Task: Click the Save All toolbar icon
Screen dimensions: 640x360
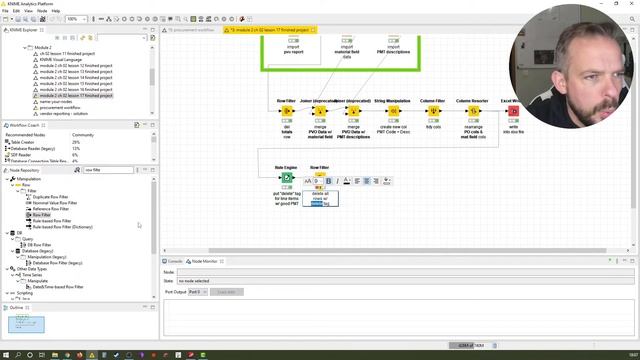Action: tap(33, 19)
